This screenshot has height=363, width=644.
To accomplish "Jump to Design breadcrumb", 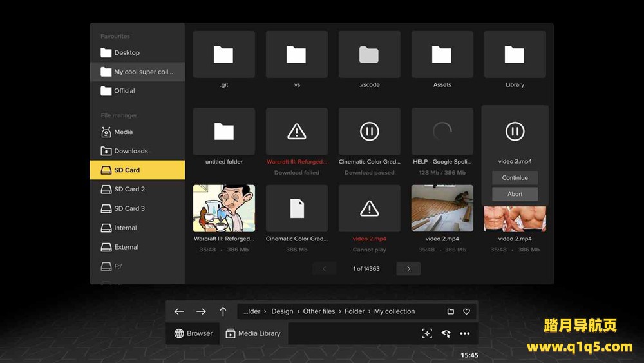I will pos(282,311).
